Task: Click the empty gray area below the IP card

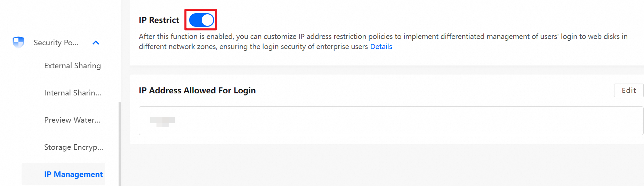Action: 383,165
